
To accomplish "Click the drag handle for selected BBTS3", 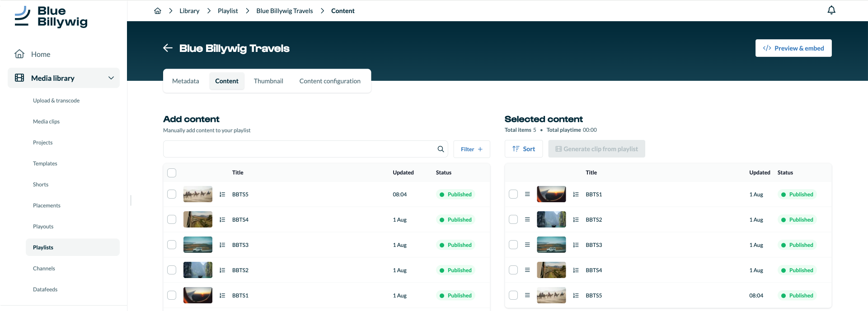I will 527,245.
